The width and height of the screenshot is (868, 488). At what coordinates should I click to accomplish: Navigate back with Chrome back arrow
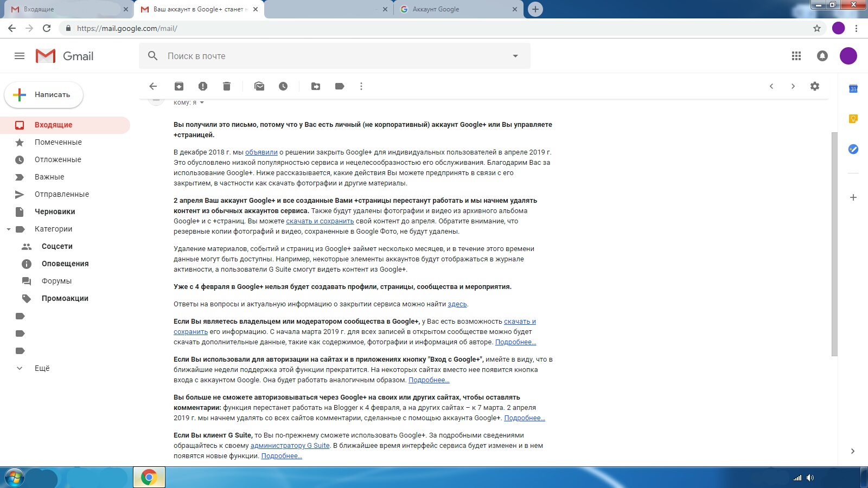tap(12, 28)
